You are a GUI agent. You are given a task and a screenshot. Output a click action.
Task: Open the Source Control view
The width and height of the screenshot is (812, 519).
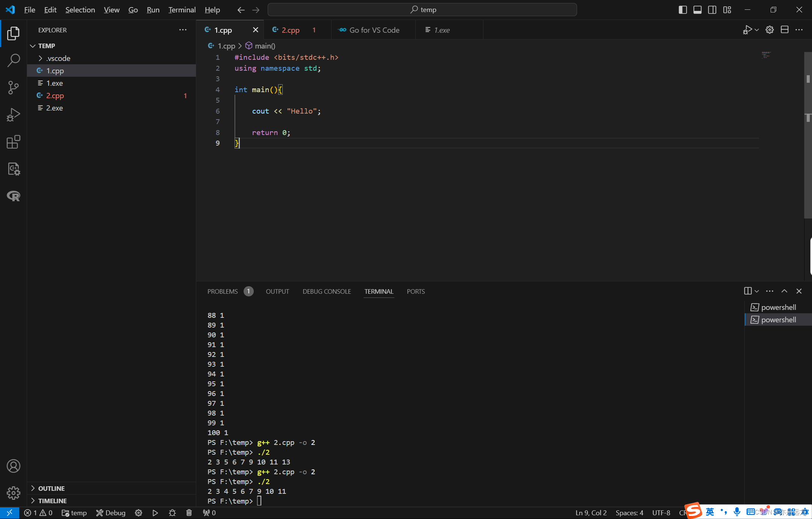14,87
